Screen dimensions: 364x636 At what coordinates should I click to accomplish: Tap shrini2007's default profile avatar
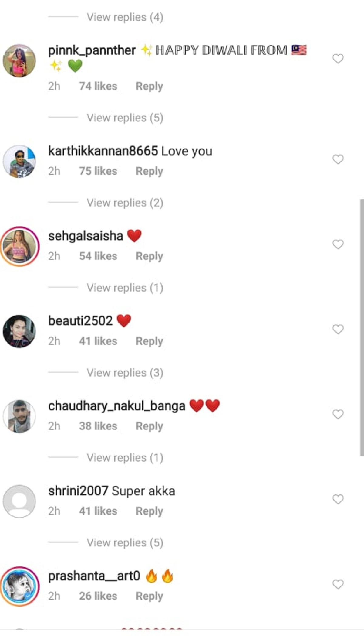click(x=19, y=501)
